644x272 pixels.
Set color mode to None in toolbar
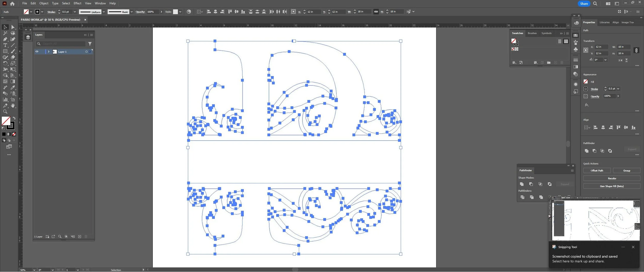point(14,134)
